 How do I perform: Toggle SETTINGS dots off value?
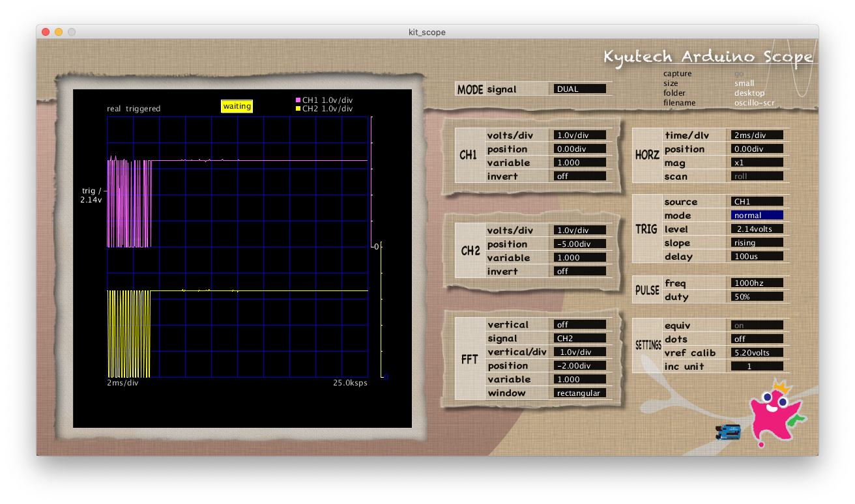(x=757, y=339)
